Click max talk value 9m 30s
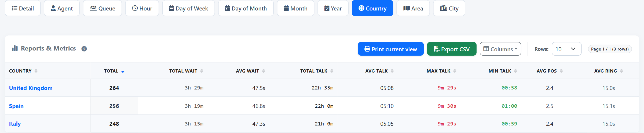Viewport: 644px width, 133px height. point(447,106)
